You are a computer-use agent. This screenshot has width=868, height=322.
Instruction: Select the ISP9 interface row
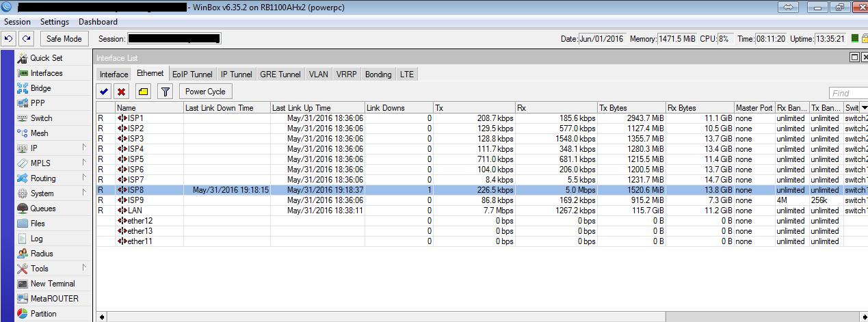[482, 200]
